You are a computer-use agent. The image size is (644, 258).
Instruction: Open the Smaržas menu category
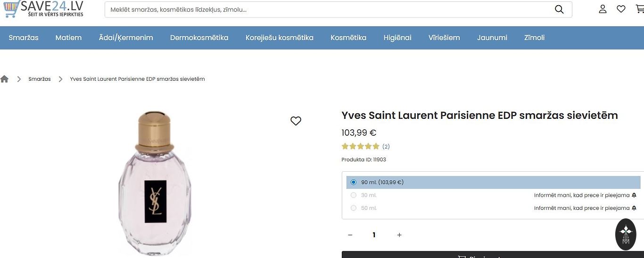point(24,38)
